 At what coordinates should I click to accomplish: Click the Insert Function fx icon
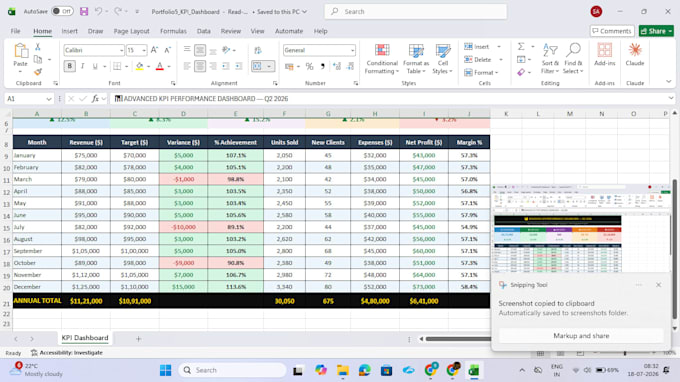point(95,99)
